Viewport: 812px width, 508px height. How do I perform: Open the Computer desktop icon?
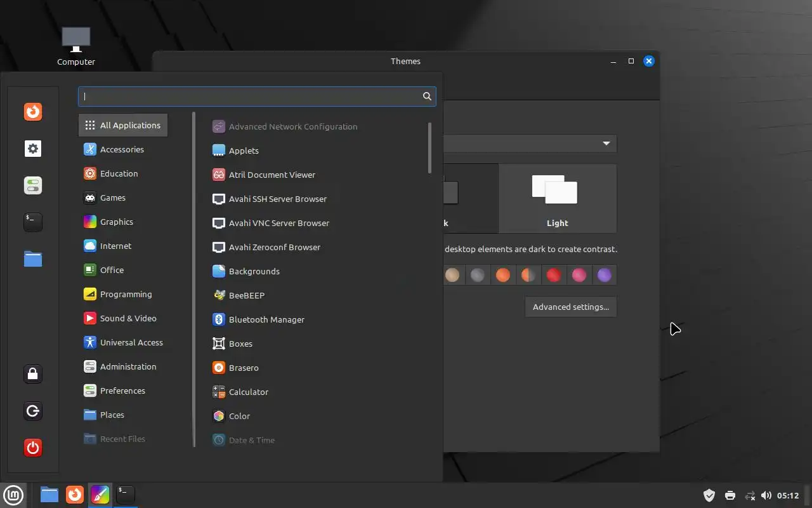[76, 46]
